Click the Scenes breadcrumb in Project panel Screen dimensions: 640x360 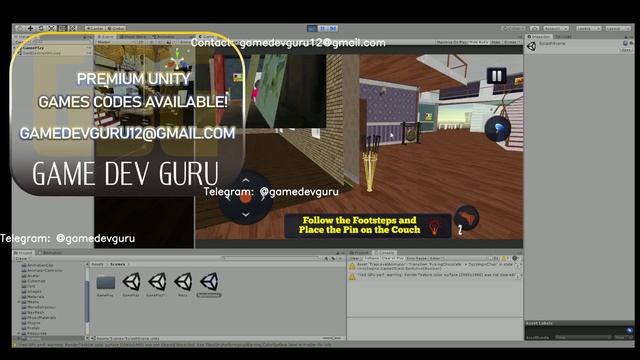coord(118,264)
